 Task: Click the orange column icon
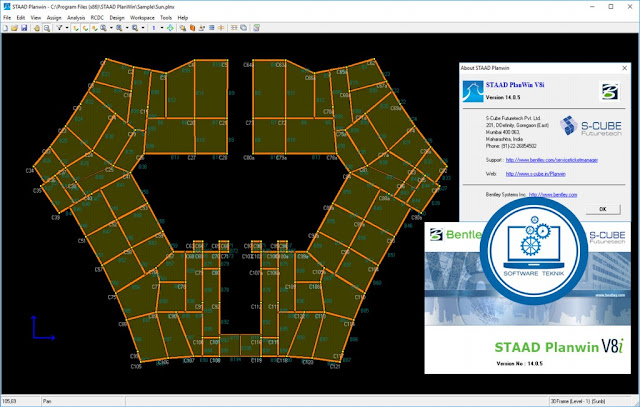click(192, 28)
